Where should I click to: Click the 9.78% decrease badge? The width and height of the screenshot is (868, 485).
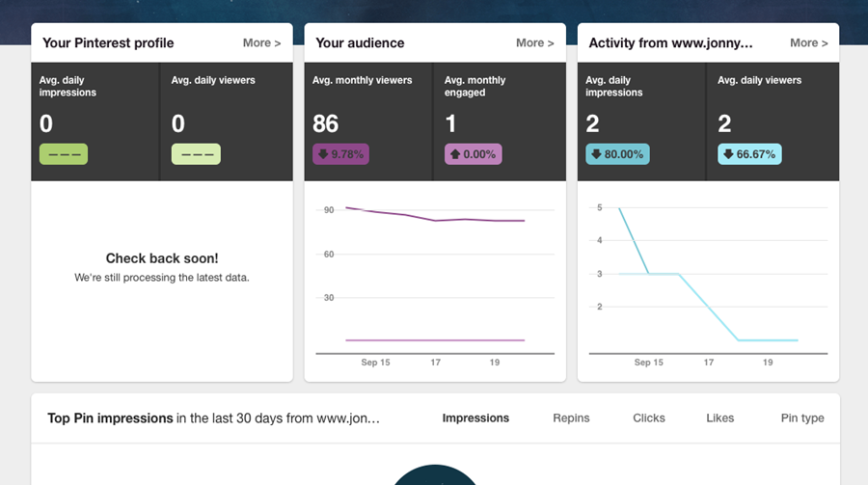point(341,154)
